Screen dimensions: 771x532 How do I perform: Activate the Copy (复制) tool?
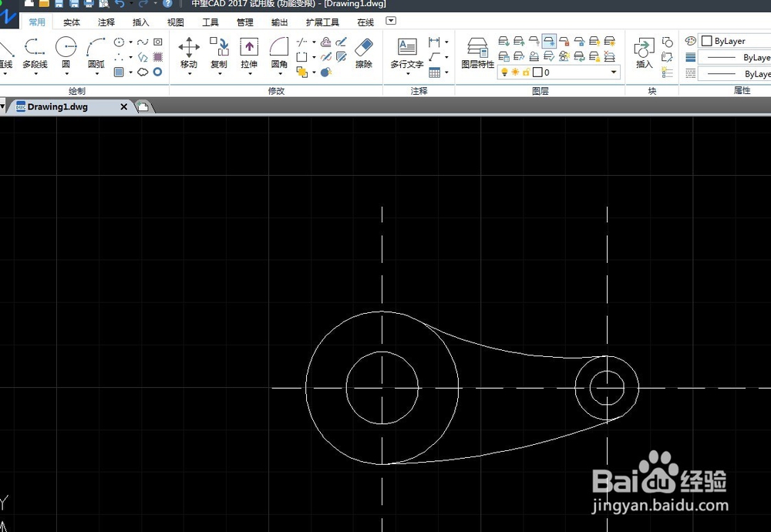219,52
